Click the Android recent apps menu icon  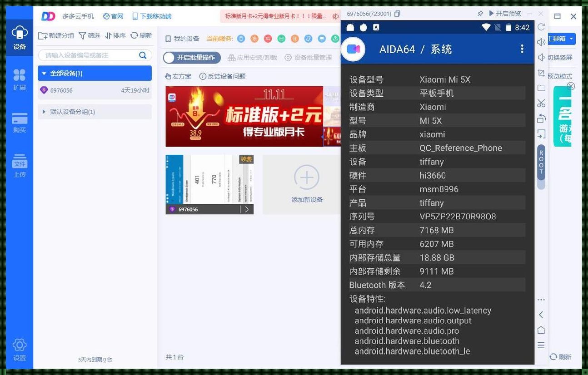(541, 345)
